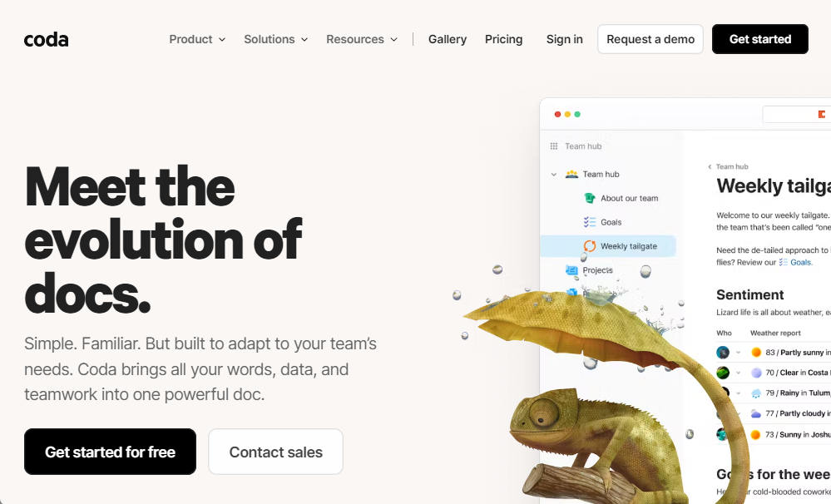Click the Weekly tailgate orange cycle icon
This screenshot has width=831, height=504.
(589, 246)
